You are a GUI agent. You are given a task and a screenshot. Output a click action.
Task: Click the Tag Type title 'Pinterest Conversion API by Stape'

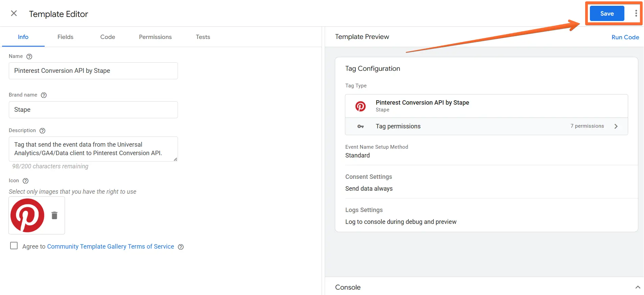click(422, 103)
